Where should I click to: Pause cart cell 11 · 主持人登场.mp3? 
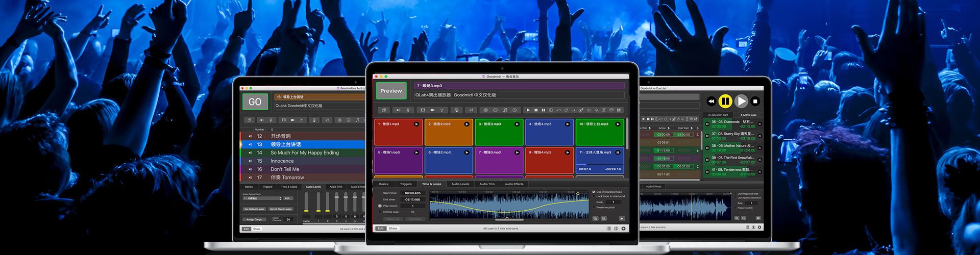[x=618, y=152]
